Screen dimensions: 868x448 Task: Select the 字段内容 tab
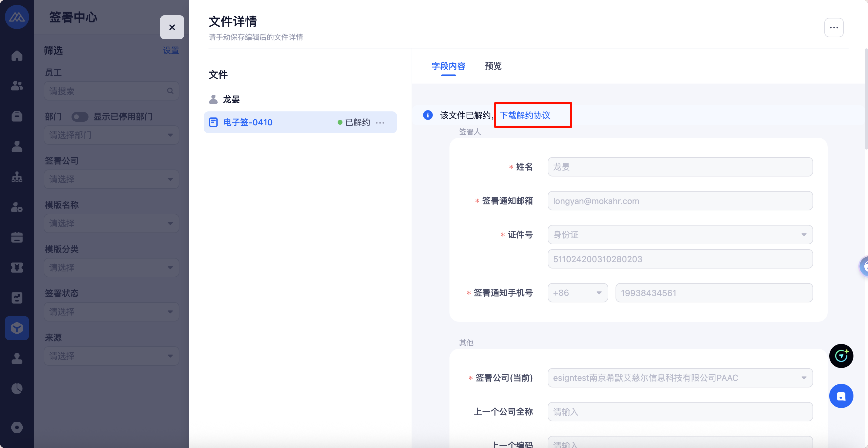[448, 66]
